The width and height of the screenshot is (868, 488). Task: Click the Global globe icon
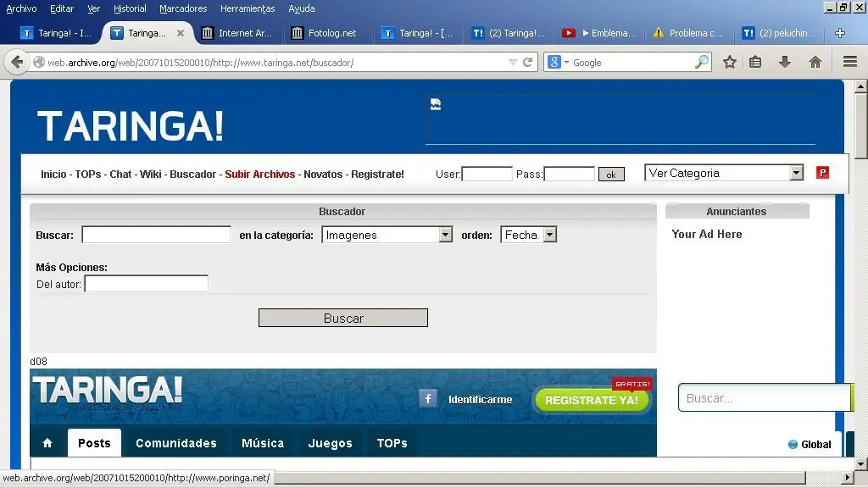point(792,444)
